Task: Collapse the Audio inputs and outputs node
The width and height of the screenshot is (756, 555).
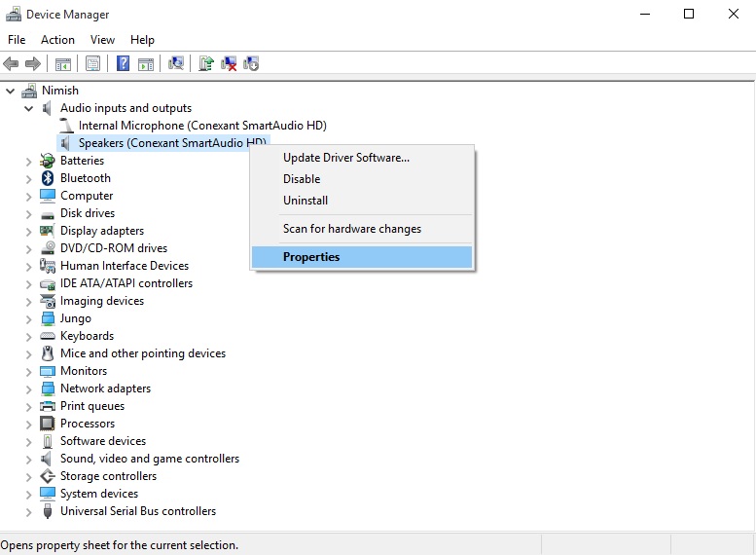Action: pos(28,108)
